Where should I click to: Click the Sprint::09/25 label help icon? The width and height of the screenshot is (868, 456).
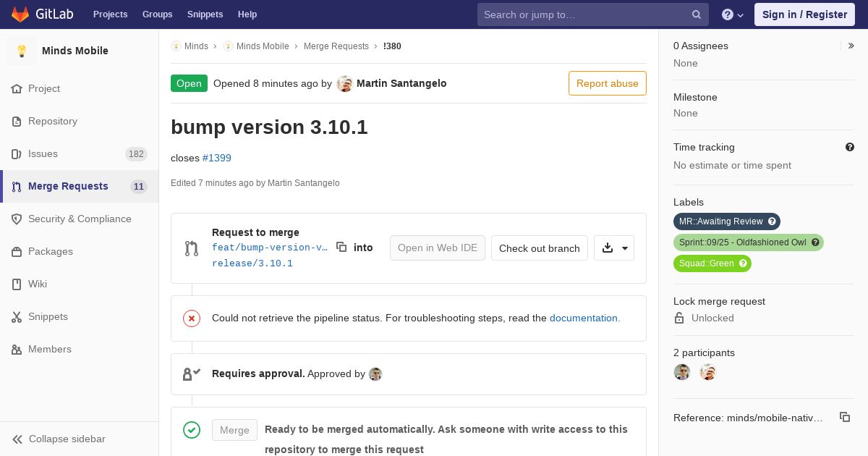[x=815, y=242]
